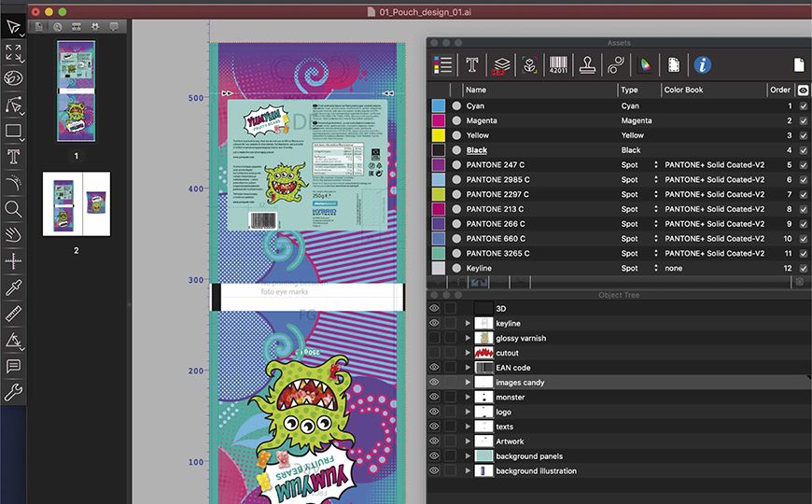Select the Zoom magnifier tool
The width and height of the screenshot is (812, 504).
[x=13, y=209]
